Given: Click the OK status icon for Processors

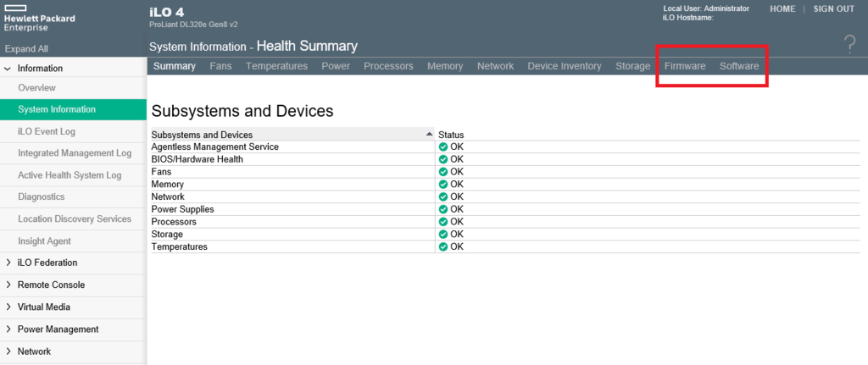Looking at the screenshot, I should (x=442, y=222).
